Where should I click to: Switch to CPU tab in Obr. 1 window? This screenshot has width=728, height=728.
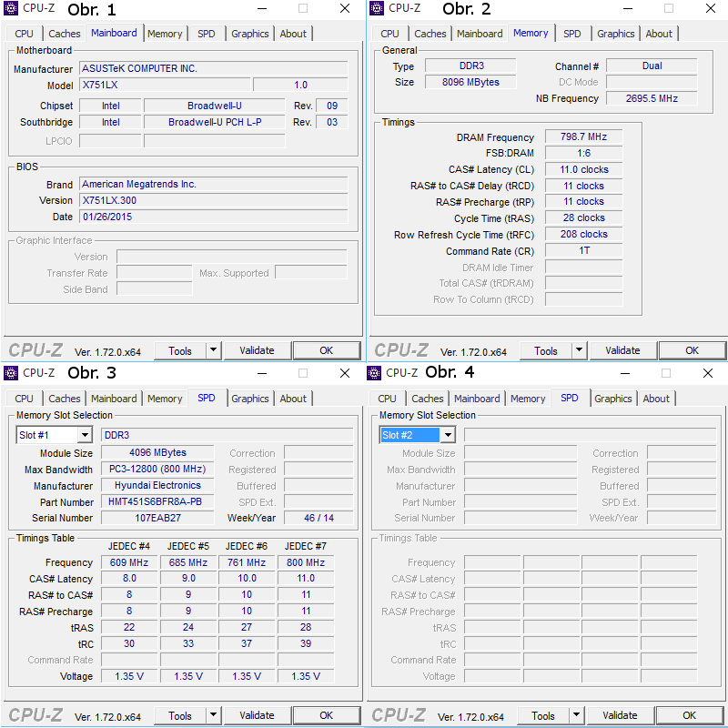tap(25, 34)
